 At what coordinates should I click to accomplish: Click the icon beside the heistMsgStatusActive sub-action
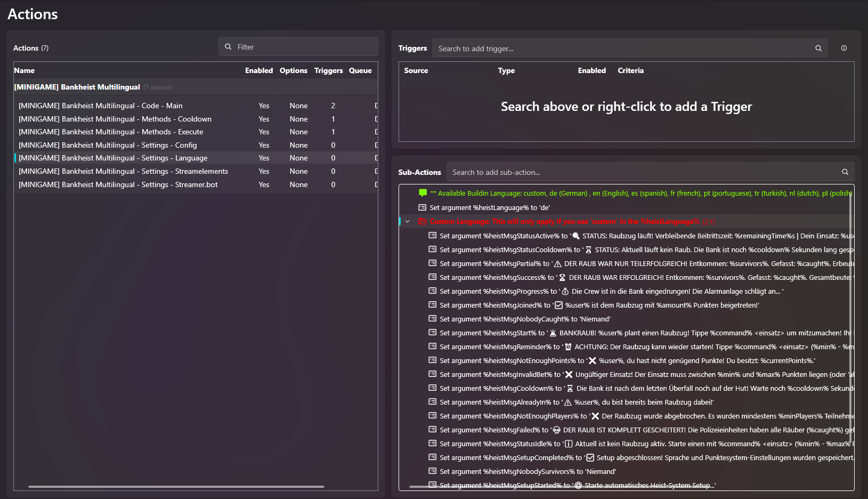click(433, 236)
